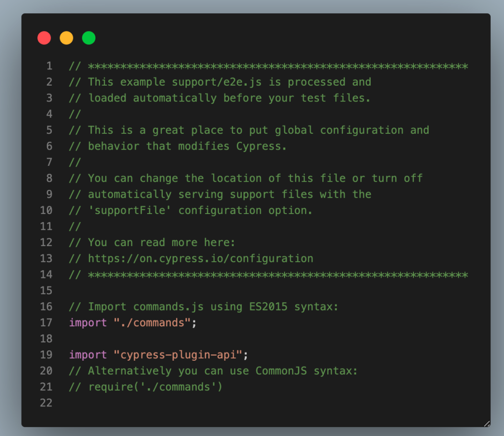This screenshot has width=504, height=436.
Task: Click the empty line 15 in the editor
Action: (148, 290)
